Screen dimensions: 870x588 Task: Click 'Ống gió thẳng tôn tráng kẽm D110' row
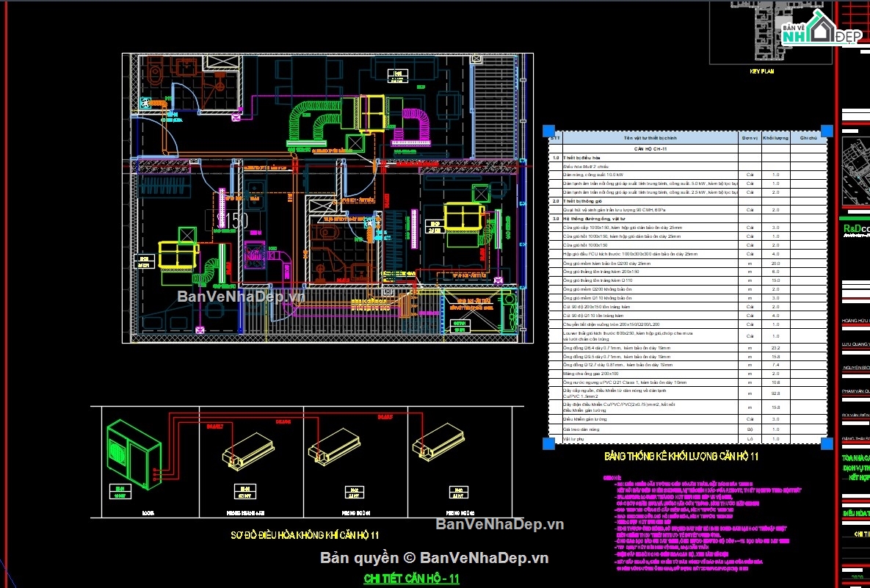[688, 280]
